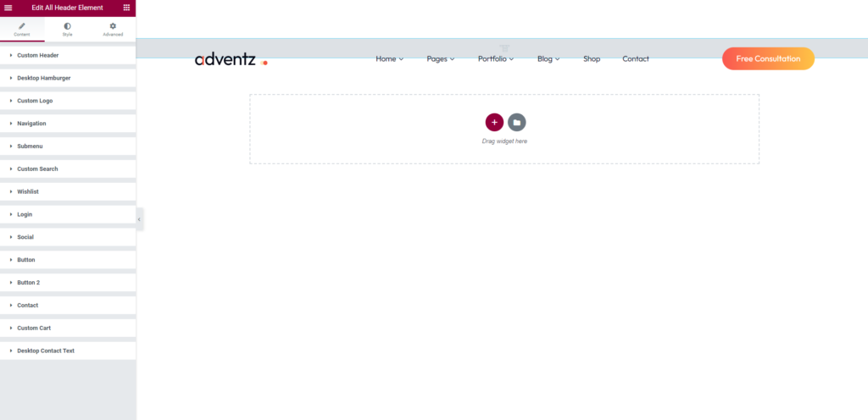This screenshot has height=420, width=868.
Task: Switch to the Style tab
Action: point(68,30)
